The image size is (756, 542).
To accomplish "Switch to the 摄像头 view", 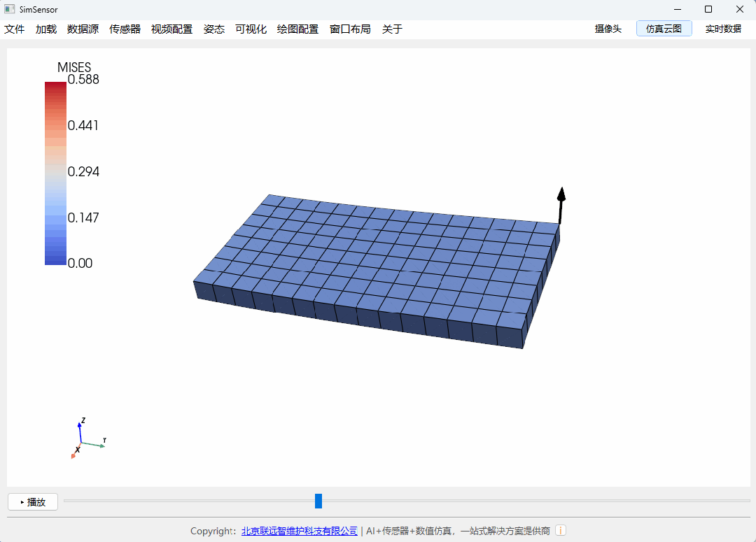I will tap(608, 29).
